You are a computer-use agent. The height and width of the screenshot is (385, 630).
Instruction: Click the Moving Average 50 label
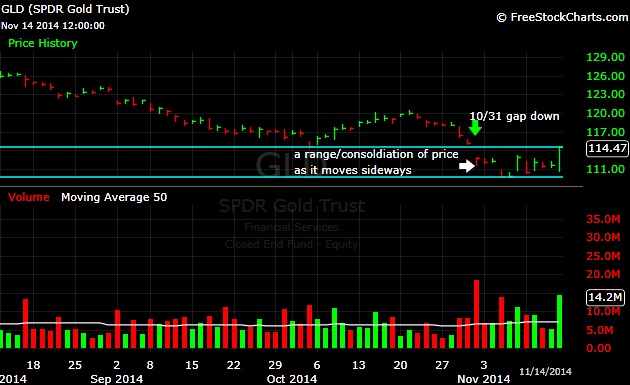point(114,197)
